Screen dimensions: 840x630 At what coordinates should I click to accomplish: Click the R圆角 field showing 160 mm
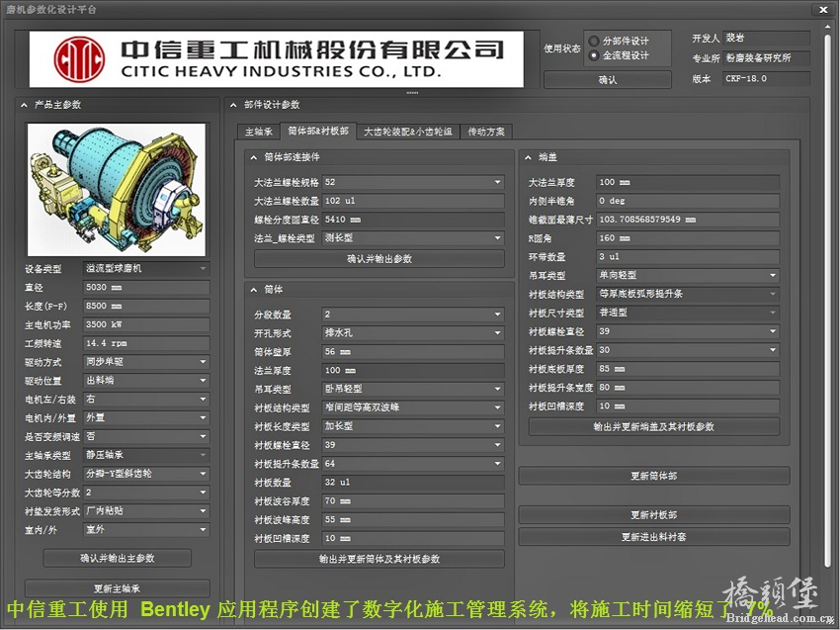click(x=688, y=238)
